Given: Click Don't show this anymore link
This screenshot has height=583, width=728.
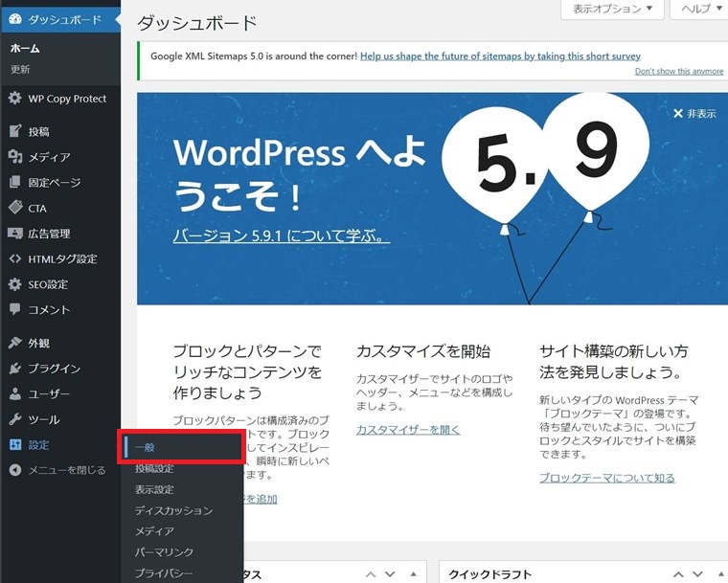Looking at the screenshot, I should (679, 72).
